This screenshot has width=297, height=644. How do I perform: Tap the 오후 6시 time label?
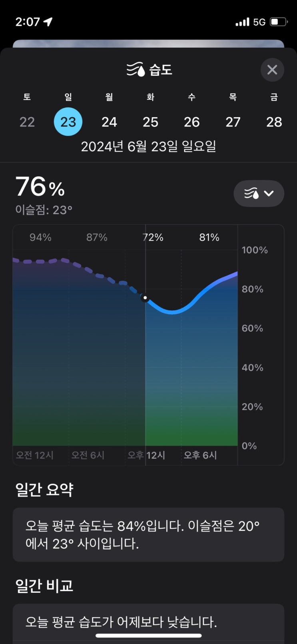tap(200, 455)
